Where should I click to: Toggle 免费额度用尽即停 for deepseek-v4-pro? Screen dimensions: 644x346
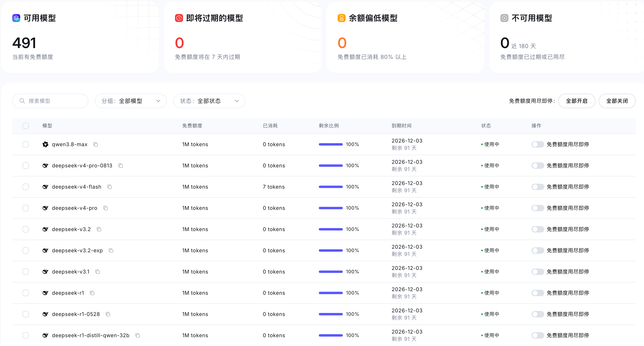[538, 208]
